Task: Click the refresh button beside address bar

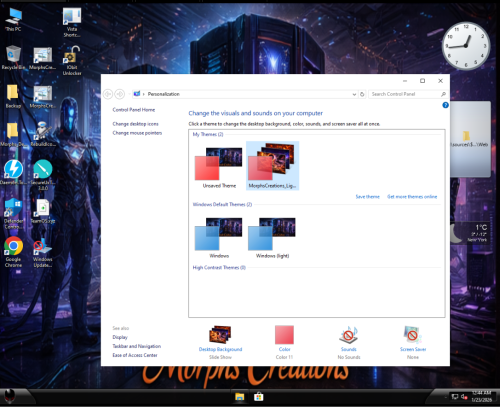Action: pyautogui.click(x=362, y=94)
